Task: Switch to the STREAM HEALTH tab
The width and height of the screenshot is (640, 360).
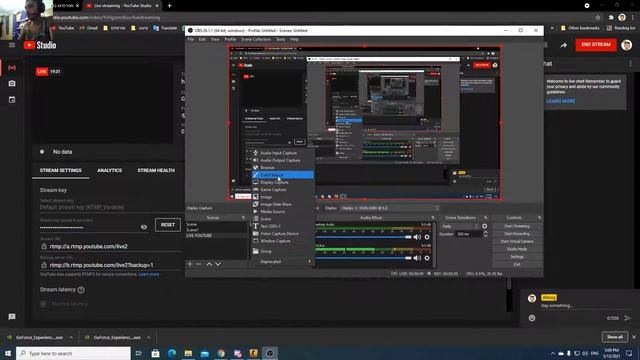Action: 156,170
